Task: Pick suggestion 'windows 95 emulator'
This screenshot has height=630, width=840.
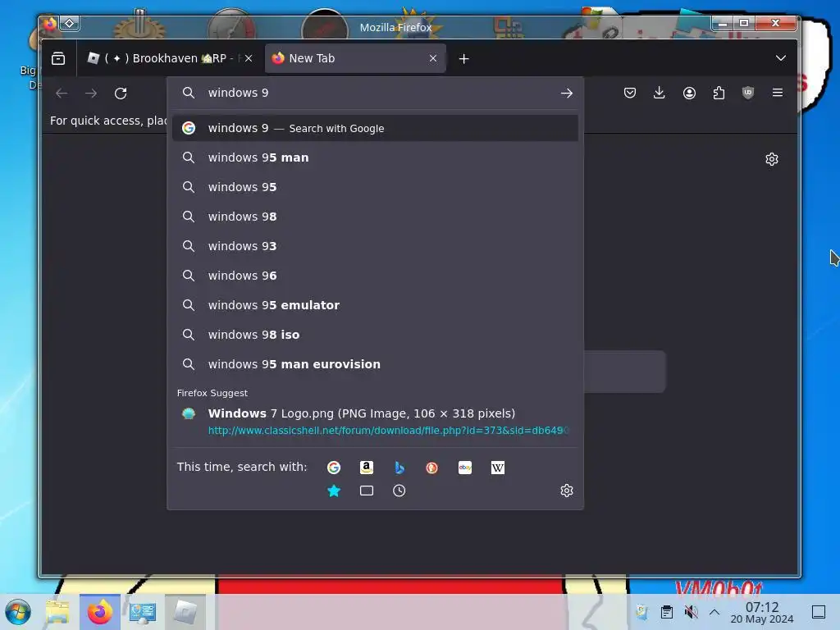Action: (x=375, y=305)
